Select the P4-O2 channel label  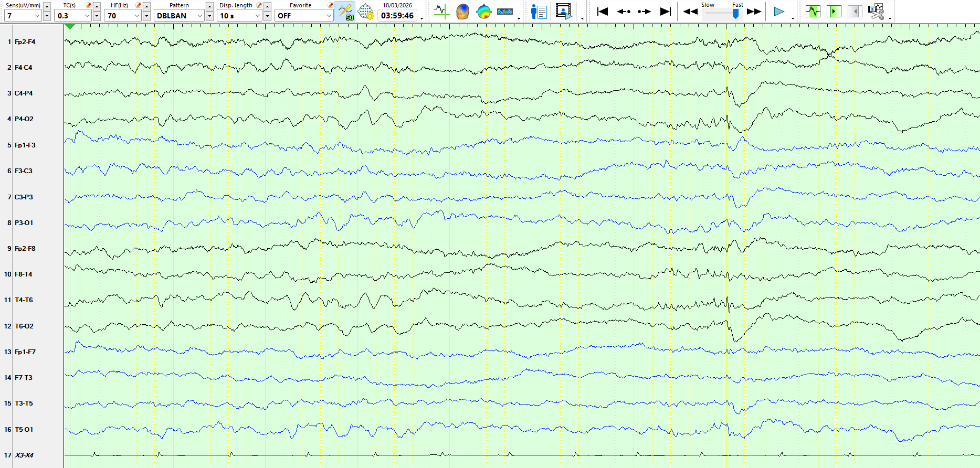(24, 119)
